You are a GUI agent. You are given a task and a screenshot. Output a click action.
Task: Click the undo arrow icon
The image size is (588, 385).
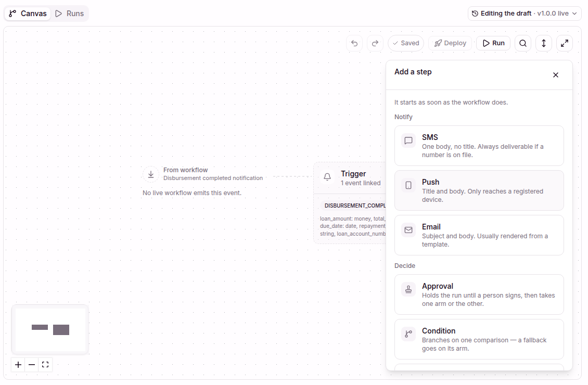354,43
